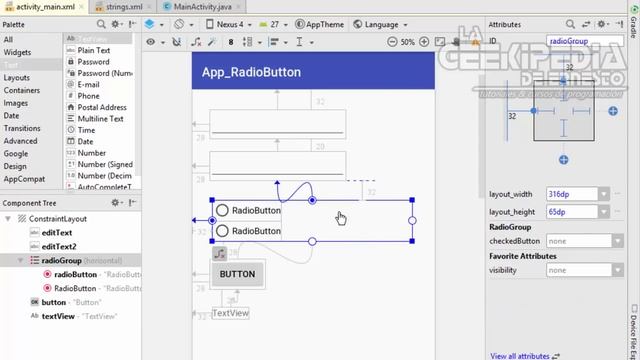
Task: Click clear constraints icon below radioGroup
Action: click(220, 253)
